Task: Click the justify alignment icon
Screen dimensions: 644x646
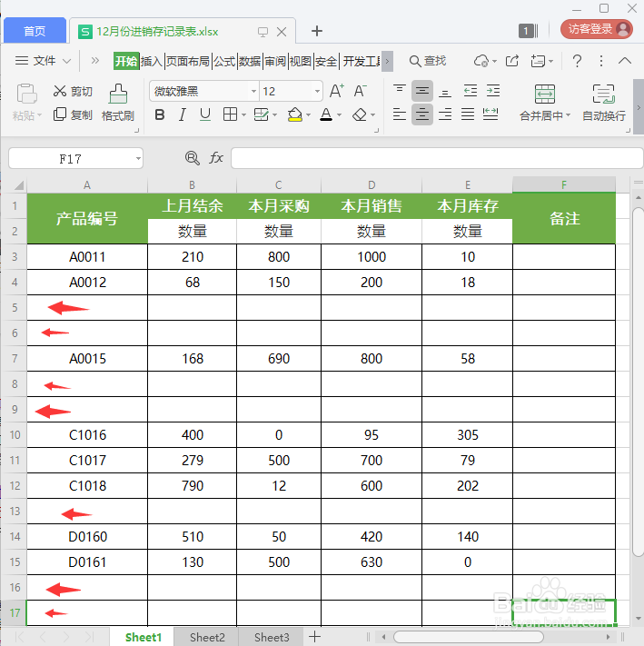Action: click(x=468, y=114)
